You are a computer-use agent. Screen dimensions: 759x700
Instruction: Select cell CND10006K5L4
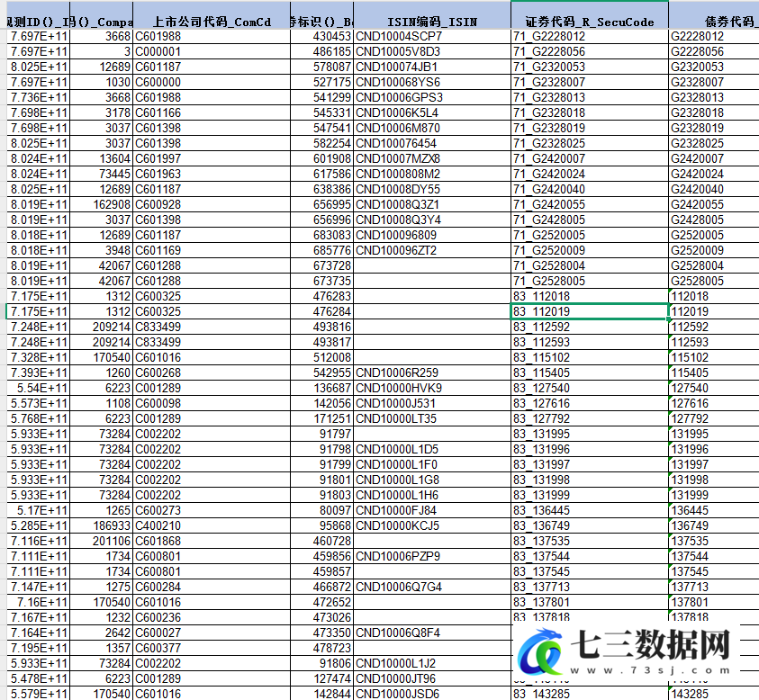(432, 112)
